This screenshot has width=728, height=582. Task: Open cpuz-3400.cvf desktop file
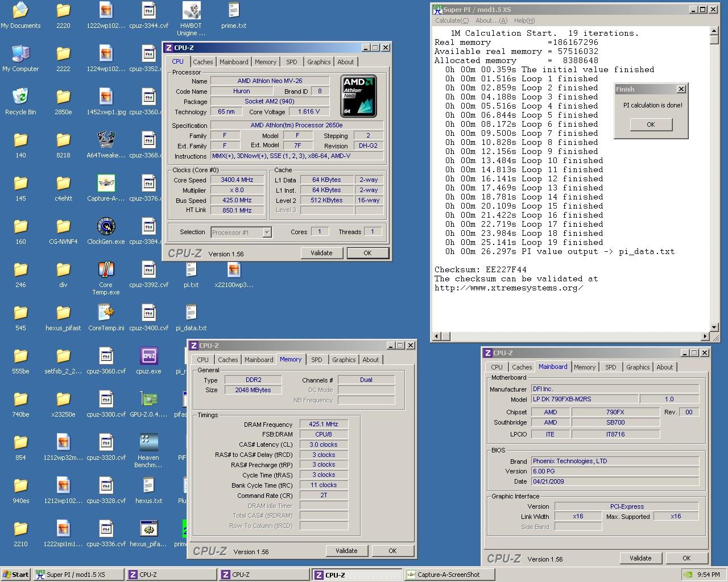148,317
